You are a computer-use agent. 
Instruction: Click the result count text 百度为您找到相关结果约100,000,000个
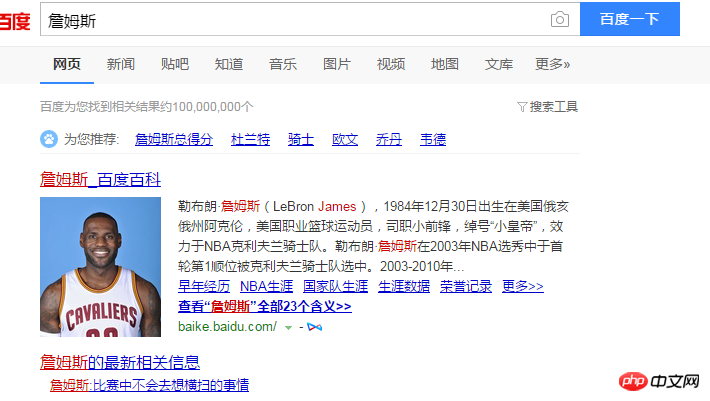click(147, 107)
